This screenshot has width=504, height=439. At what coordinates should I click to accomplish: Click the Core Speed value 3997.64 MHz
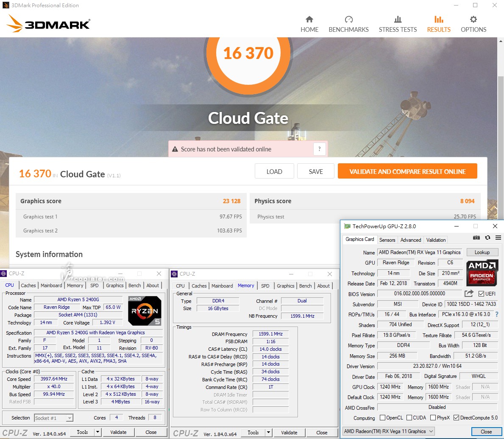click(x=54, y=378)
